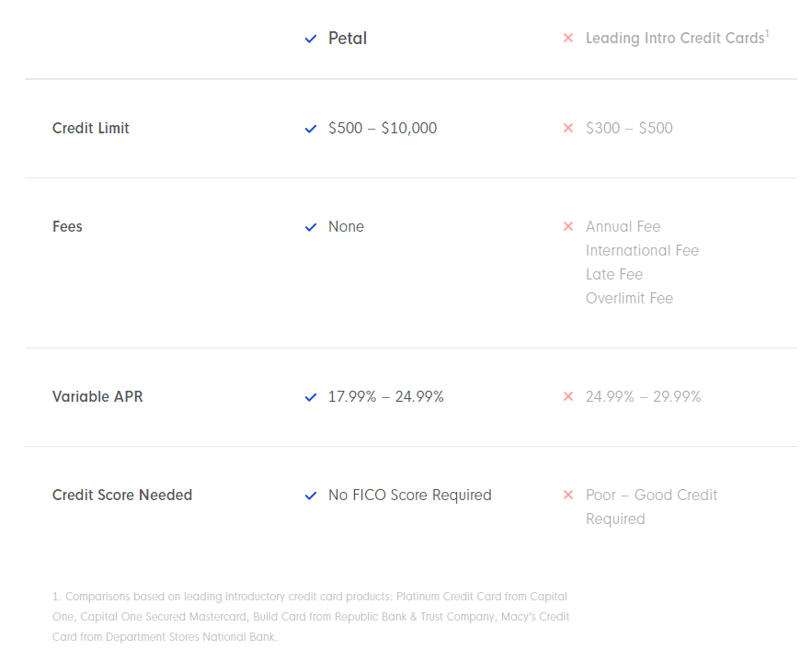Click the Overlimit Fee text

tap(629, 298)
